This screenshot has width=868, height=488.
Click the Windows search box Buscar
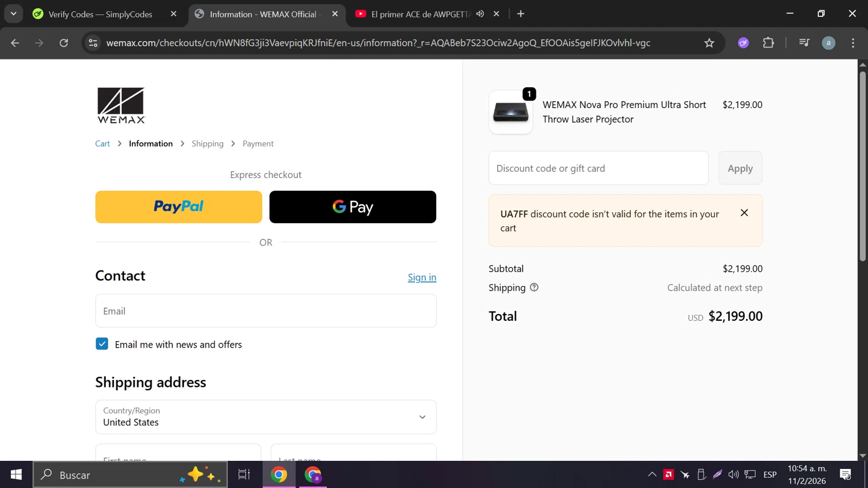130,475
